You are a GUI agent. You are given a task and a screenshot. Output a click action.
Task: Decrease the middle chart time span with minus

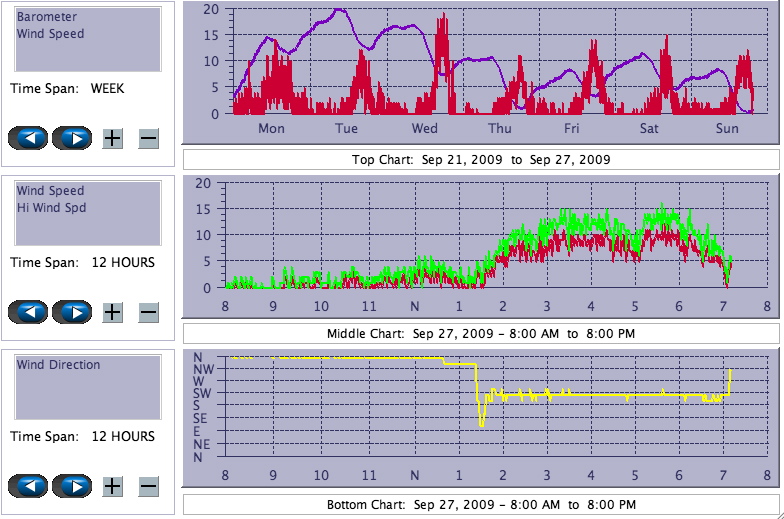click(x=148, y=312)
